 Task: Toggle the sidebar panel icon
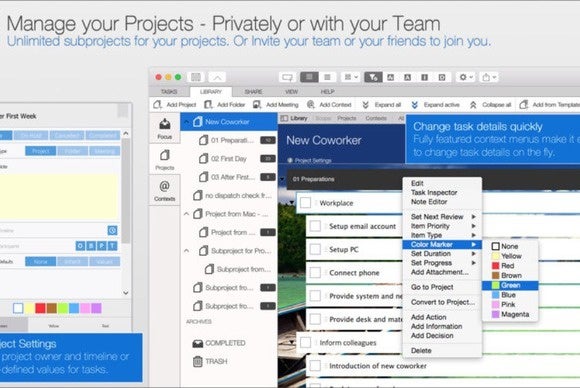coord(196,77)
